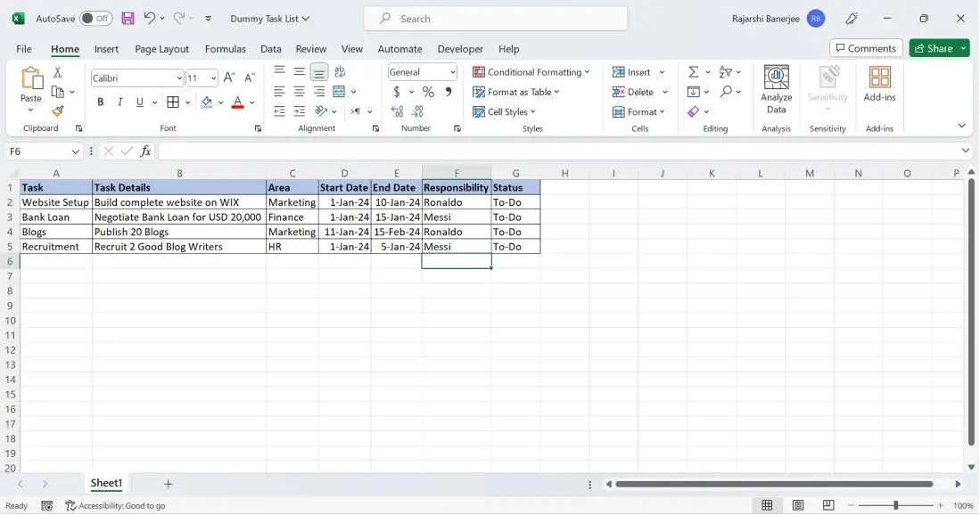
Task: Open the Calibri font name dropdown
Action: (178, 78)
